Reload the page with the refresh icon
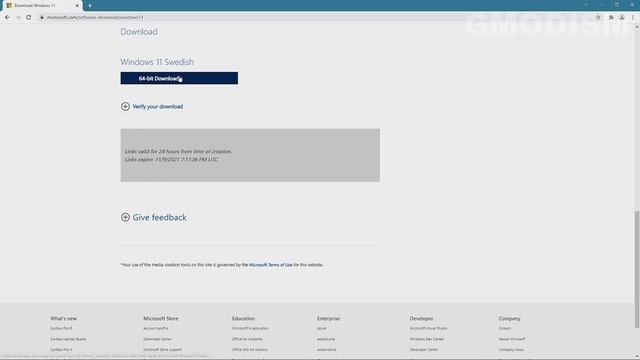This screenshot has height=360, width=640. point(29,18)
